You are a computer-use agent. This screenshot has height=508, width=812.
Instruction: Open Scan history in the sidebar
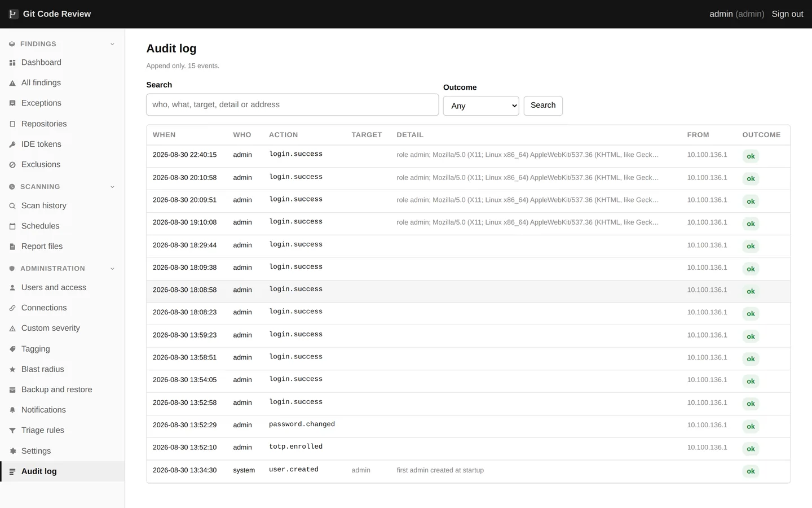point(62,206)
